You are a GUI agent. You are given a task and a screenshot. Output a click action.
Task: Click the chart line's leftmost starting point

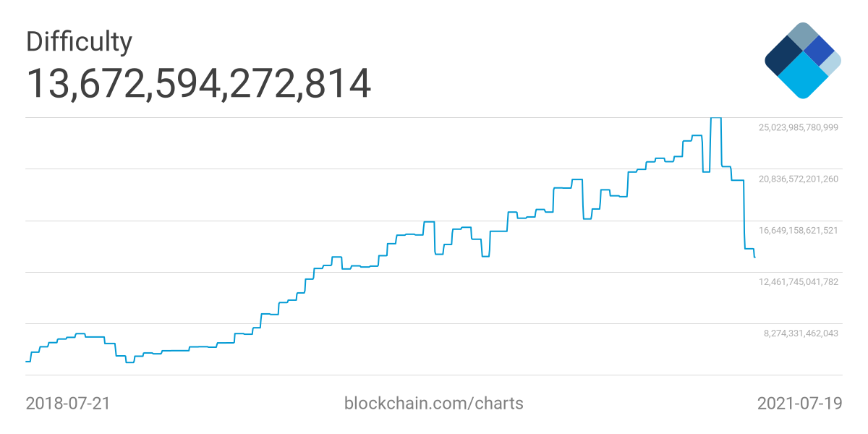click(27, 361)
